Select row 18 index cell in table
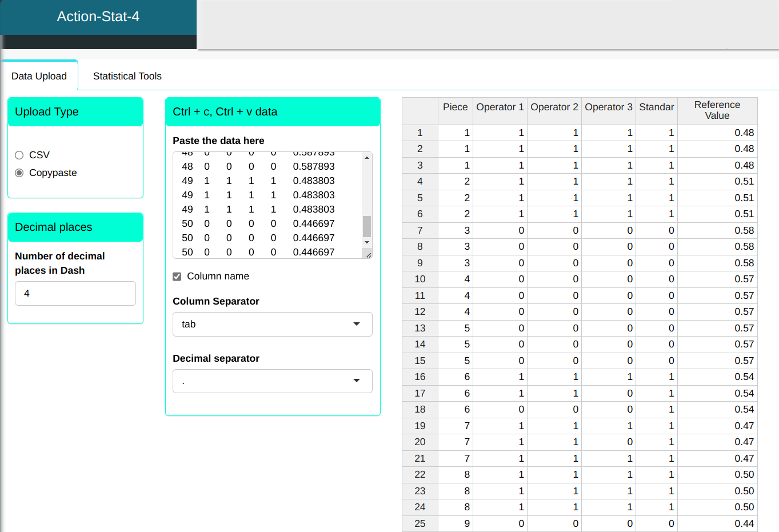This screenshot has width=779, height=532. pos(420,410)
